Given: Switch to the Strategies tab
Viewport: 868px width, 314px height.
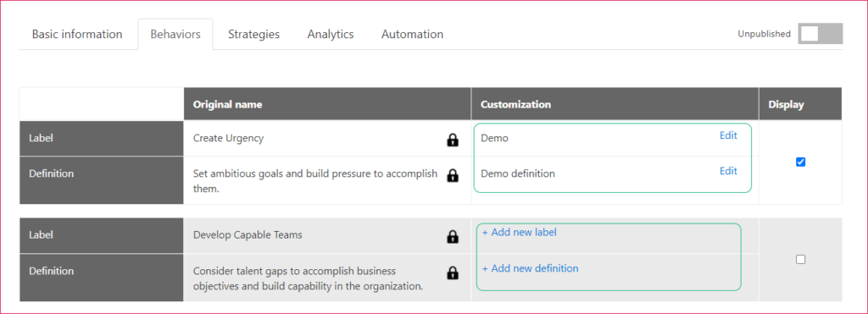Looking at the screenshot, I should [253, 34].
